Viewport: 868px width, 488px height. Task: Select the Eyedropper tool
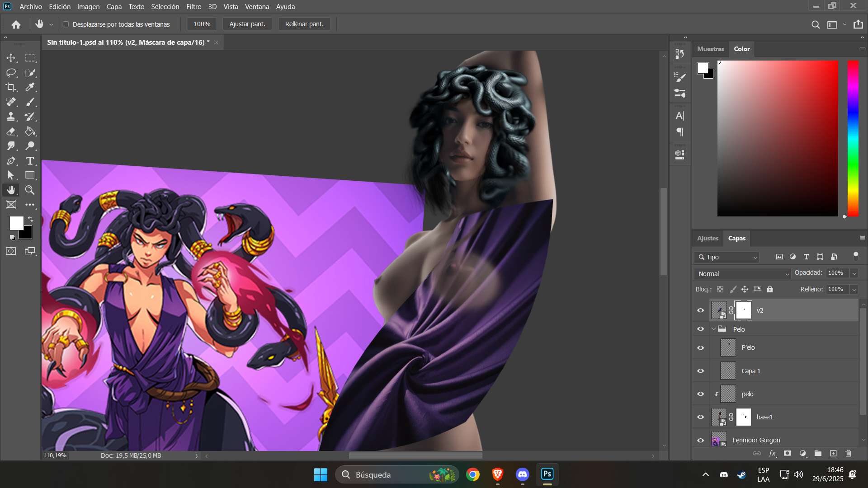pyautogui.click(x=30, y=87)
